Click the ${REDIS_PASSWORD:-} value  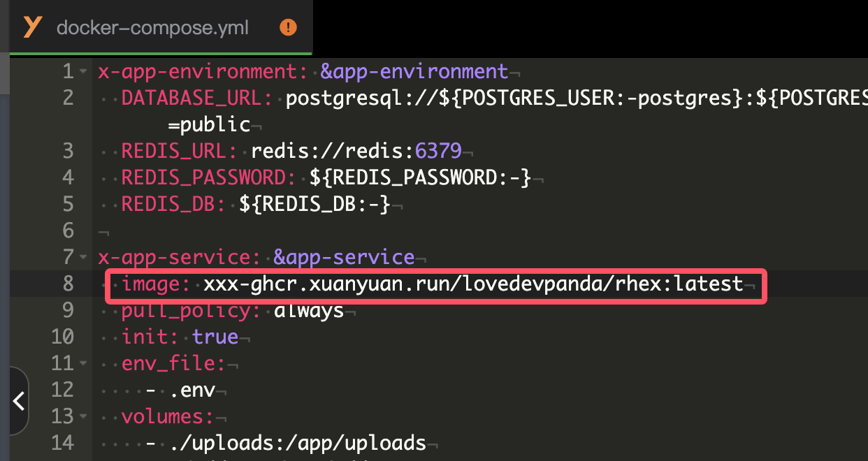pos(420,178)
